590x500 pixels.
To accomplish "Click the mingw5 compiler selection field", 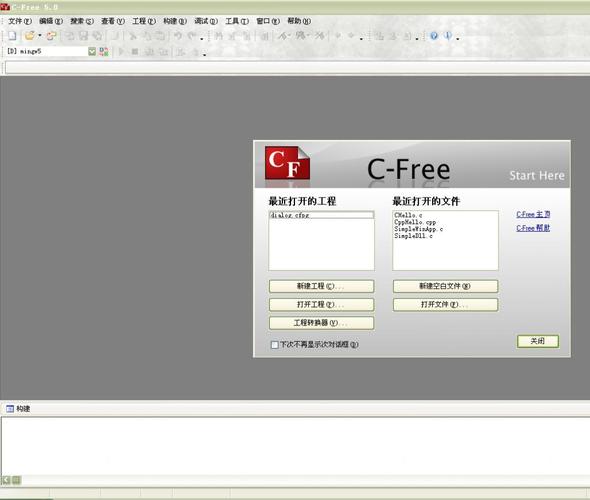I will pyautogui.click(x=47, y=51).
